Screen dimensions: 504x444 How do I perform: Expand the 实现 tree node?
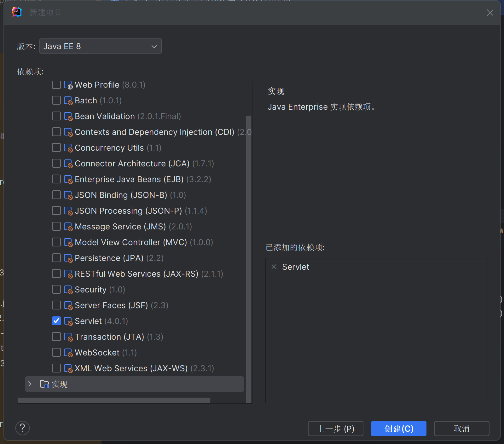30,384
